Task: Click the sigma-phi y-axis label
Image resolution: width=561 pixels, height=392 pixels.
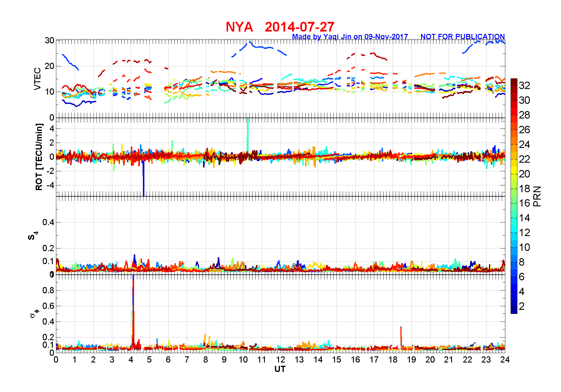Action: pyautogui.click(x=34, y=313)
